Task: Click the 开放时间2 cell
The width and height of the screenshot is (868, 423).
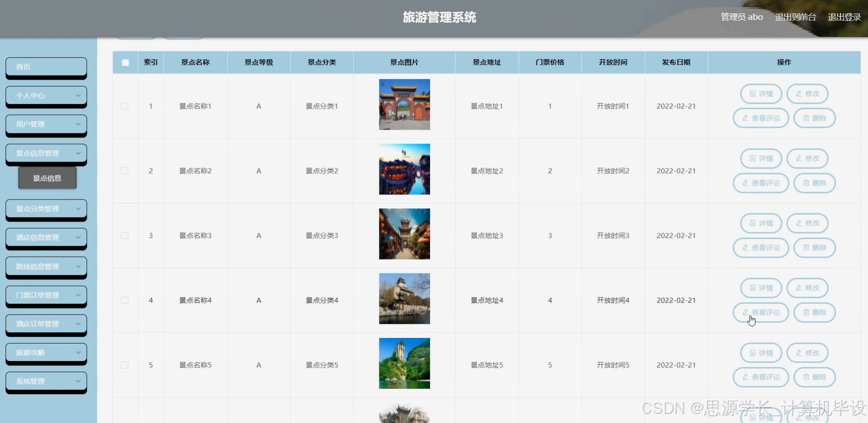Action: tap(613, 171)
